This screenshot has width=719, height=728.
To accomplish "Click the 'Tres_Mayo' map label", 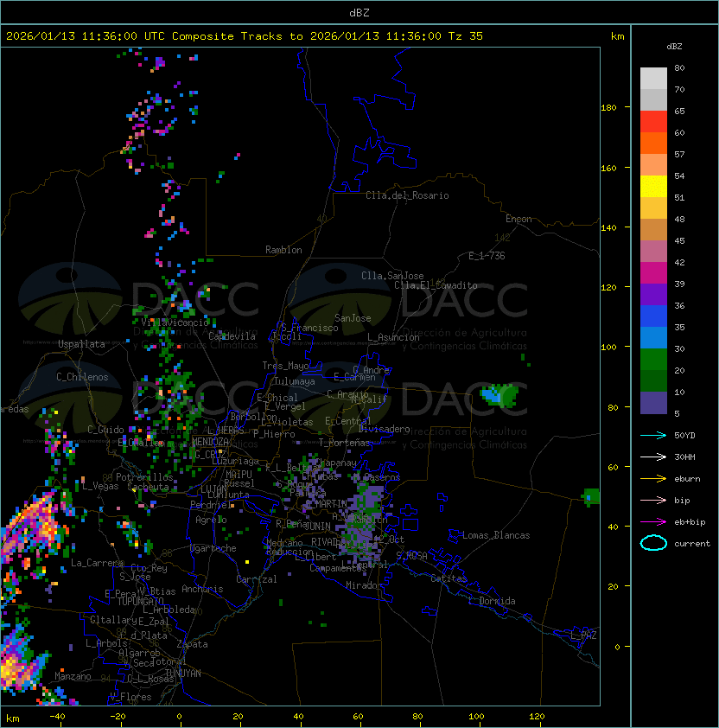I will tap(285, 366).
